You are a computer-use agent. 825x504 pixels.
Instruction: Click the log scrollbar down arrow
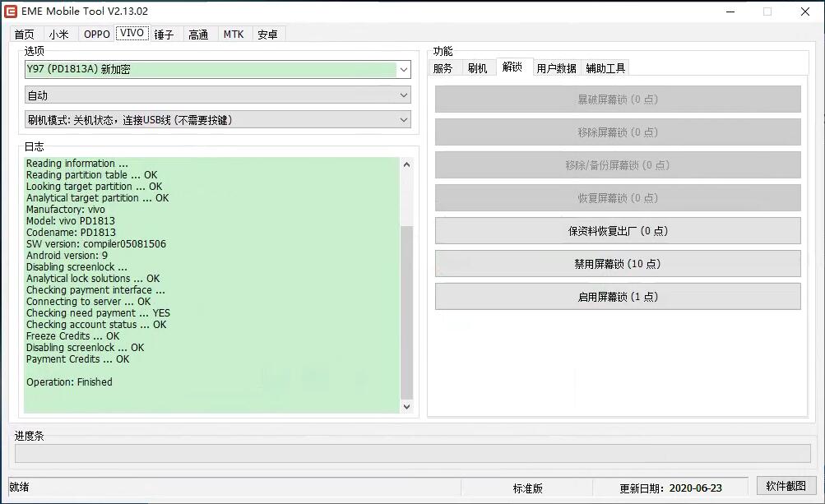[406, 407]
